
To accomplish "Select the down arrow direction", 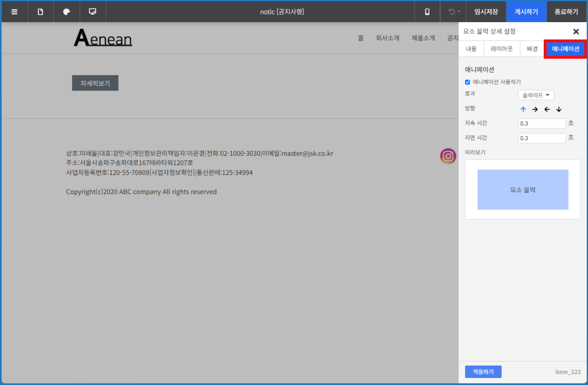I will pyautogui.click(x=559, y=109).
